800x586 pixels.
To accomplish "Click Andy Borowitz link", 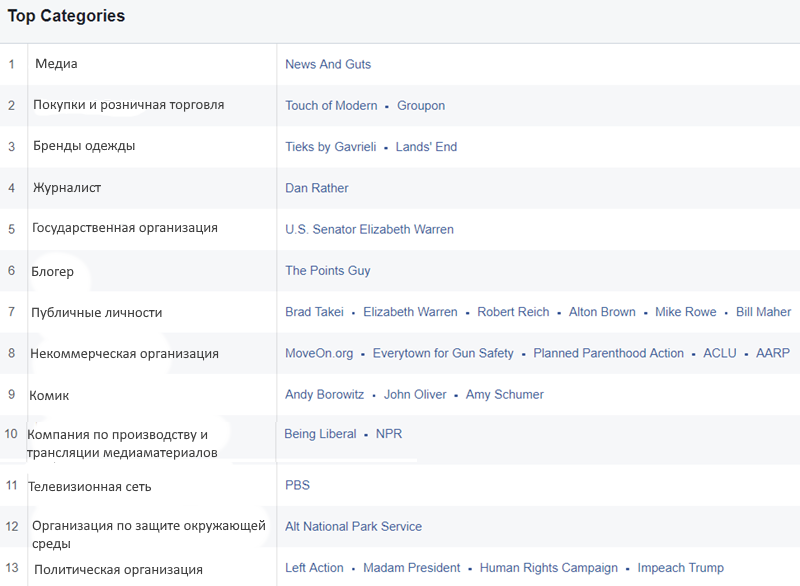I will tap(324, 394).
